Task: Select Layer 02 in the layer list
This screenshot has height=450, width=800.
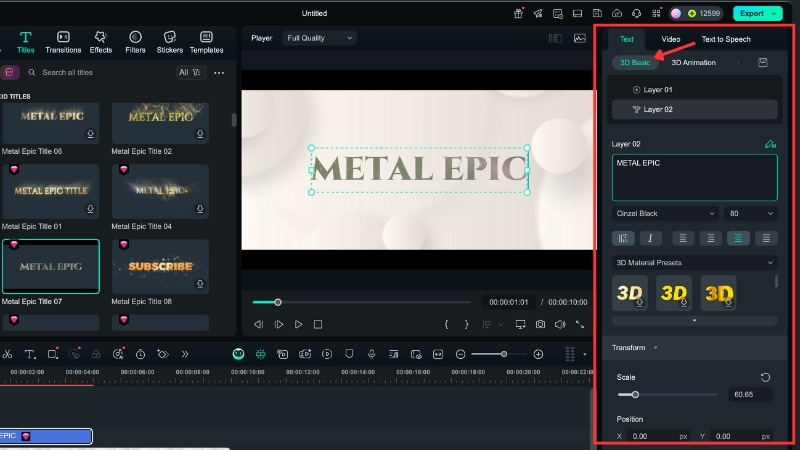Action: [x=694, y=109]
